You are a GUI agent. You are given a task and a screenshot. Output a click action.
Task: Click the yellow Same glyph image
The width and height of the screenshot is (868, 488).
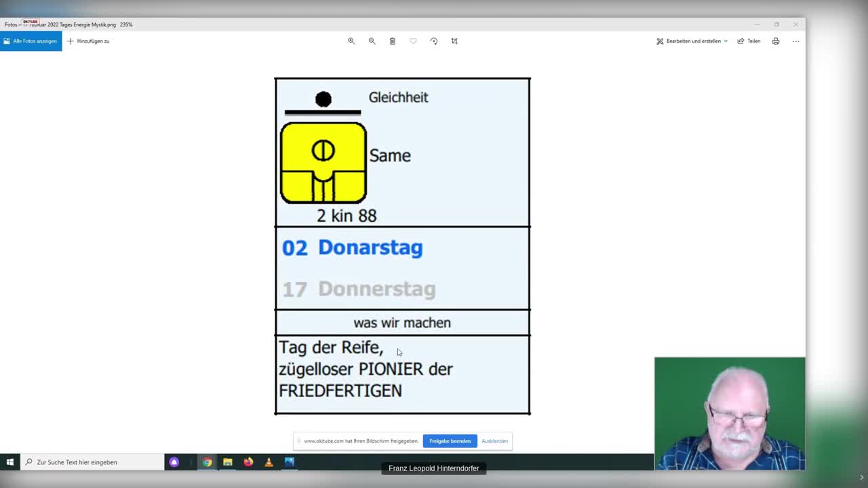(323, 163)
